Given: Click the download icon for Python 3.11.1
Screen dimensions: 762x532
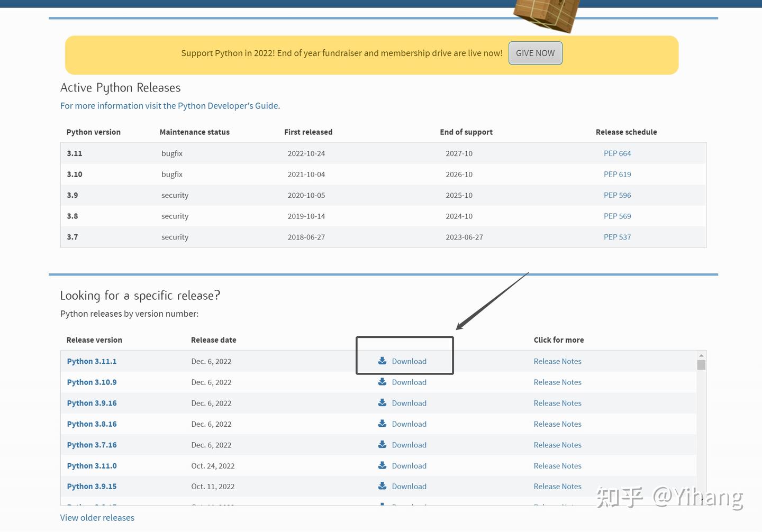Looking at the screenshot, I should click(x=382, y=361).
